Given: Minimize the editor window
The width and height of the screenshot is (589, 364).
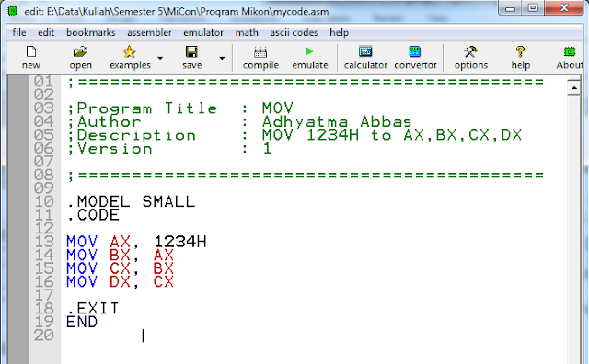Looking at the screenshot, I should (x=511, y=8).
